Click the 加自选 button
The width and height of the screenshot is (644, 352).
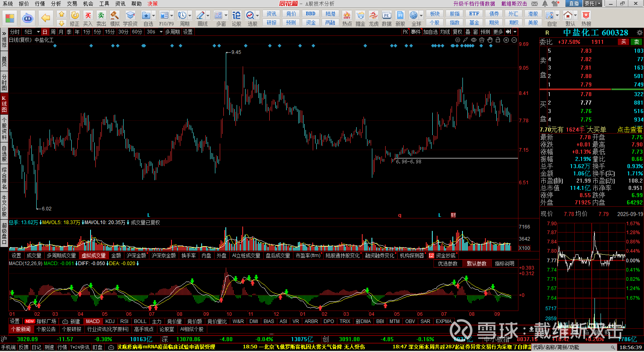[x=430, y=32]
